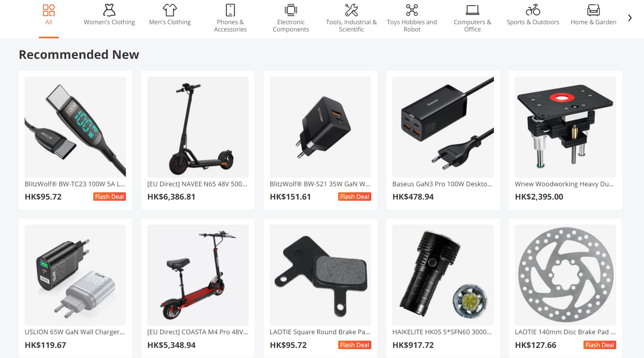Open Electronic Components chip icon
644x358 pixels.
(x=291, y=10)
